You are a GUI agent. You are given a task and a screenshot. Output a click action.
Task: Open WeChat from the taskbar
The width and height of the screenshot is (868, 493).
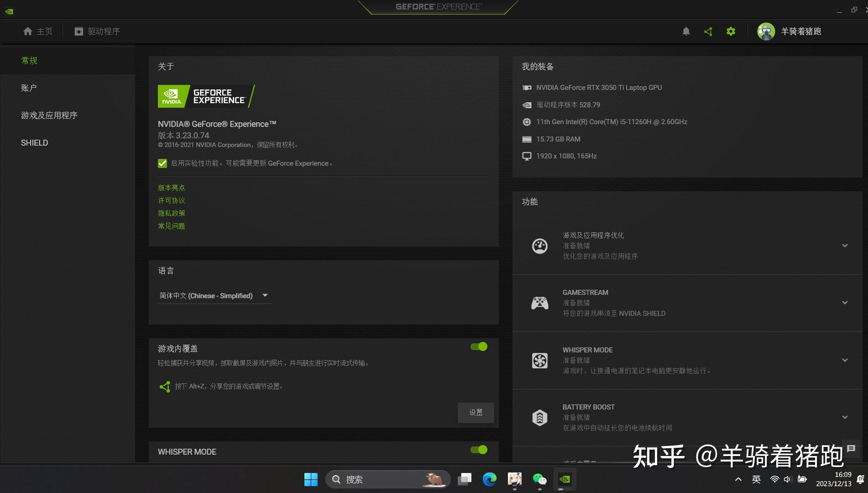[540, 479]
